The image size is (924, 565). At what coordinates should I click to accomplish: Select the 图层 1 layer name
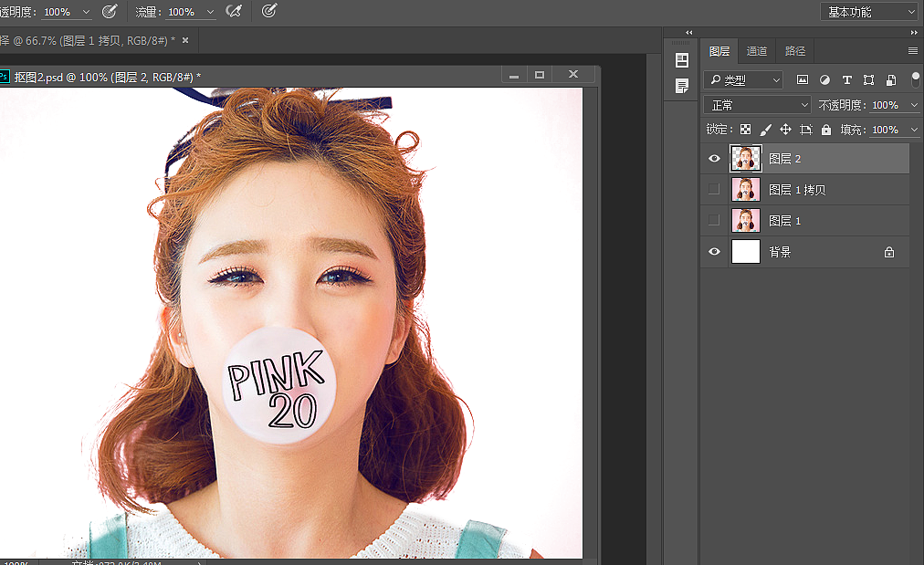click(x=784, y=221)
